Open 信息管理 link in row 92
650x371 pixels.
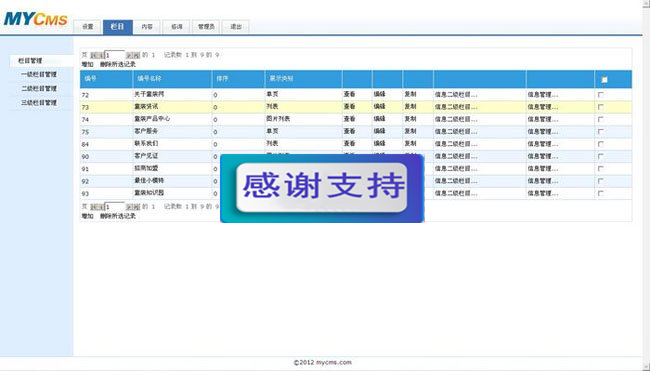point(543,181)
